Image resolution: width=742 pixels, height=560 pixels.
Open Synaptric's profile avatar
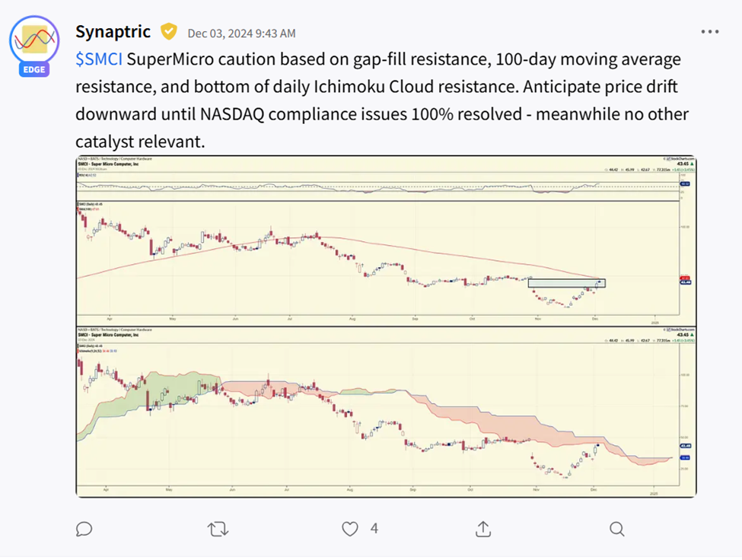click(x=34, y=40)
